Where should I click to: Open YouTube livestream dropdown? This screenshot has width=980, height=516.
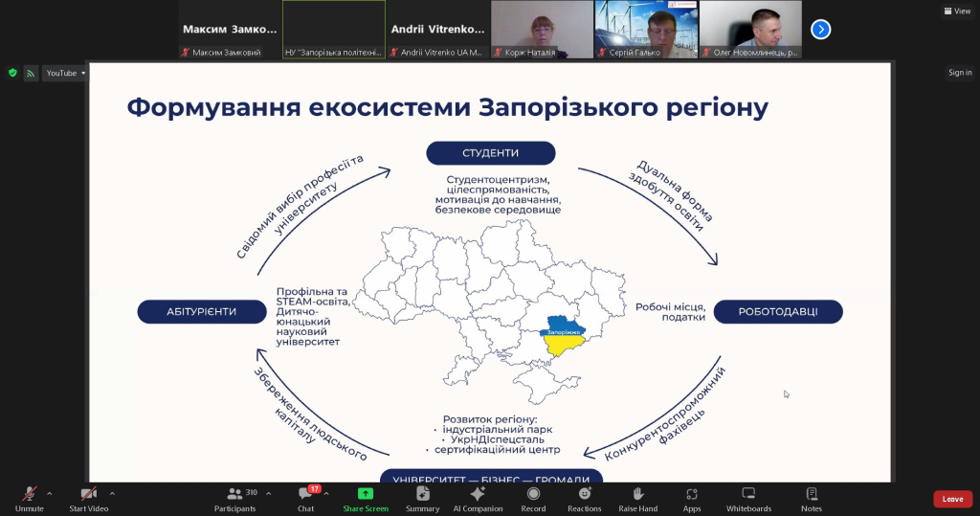coord(65,73)
